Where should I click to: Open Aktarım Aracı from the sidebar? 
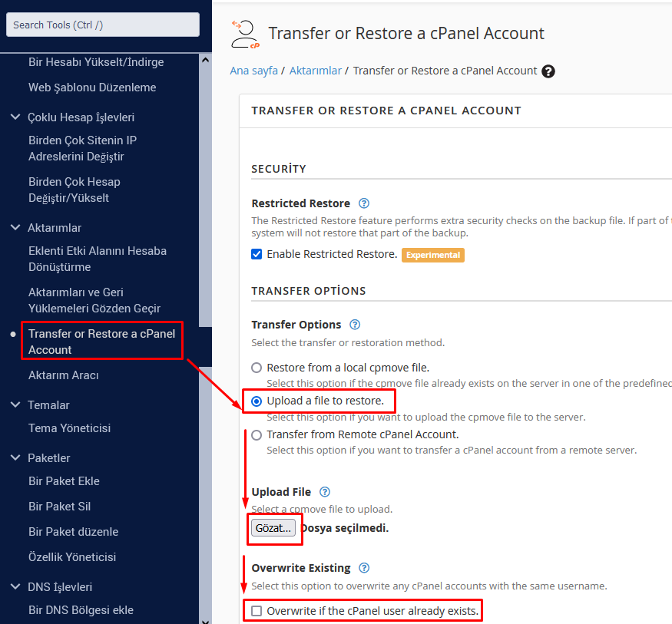pos(63,375)
